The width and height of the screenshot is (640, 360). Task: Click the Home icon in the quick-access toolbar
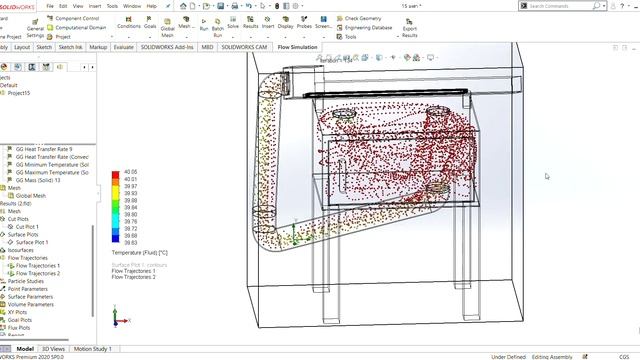183,6
